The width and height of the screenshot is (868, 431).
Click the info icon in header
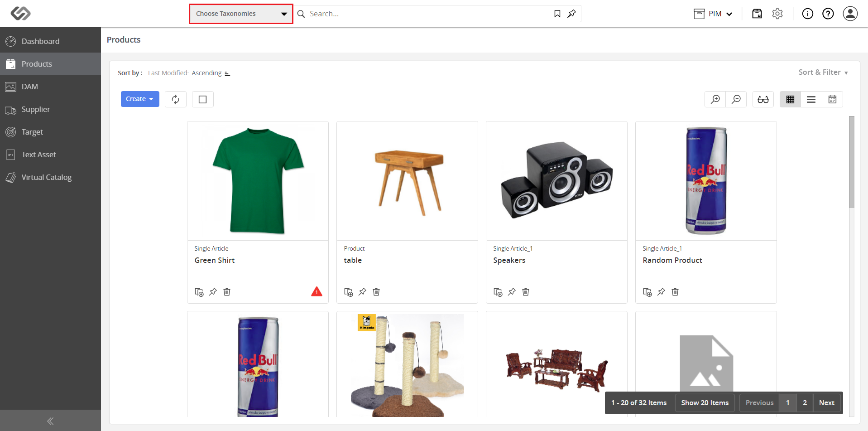click(x=808, y=14)
